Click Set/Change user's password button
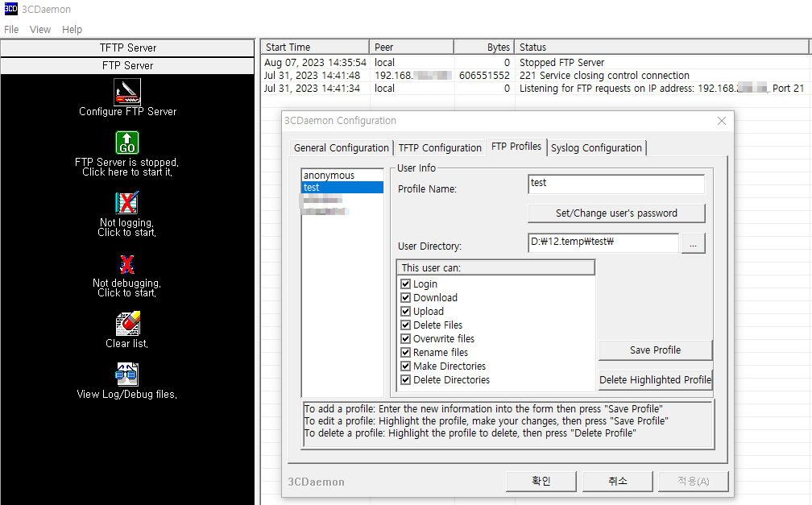 [x=616, y=213]
